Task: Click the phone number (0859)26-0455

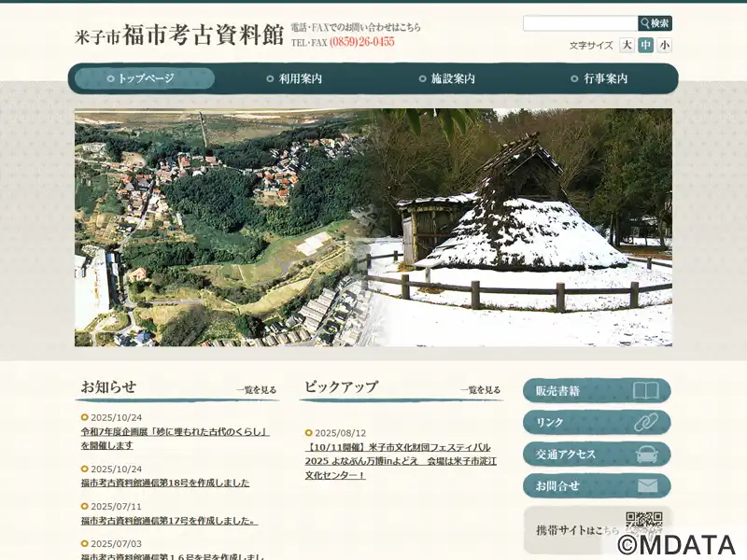Action: pos(362,42)
